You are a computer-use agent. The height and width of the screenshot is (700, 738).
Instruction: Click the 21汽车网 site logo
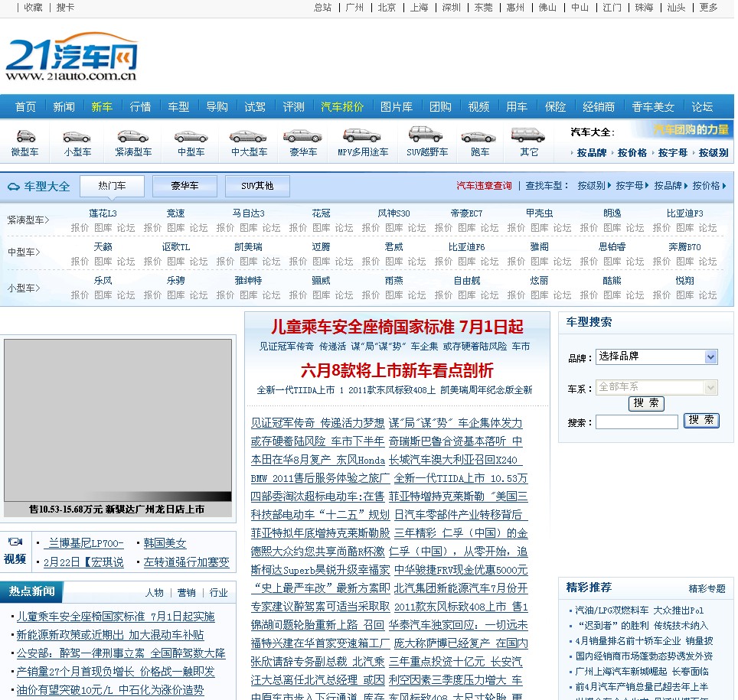(x=71, y=57)
